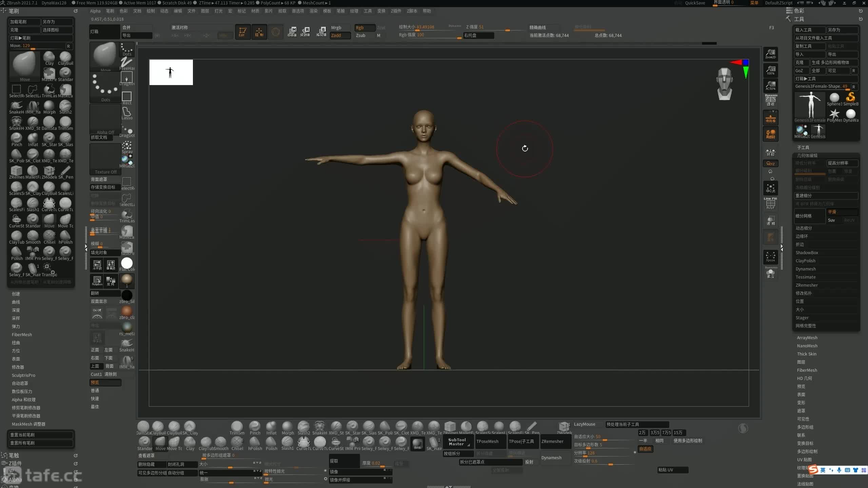Select the Clay brush in brush palette
The width and height of the screenshot is (868, 488).
click(49, 58)
